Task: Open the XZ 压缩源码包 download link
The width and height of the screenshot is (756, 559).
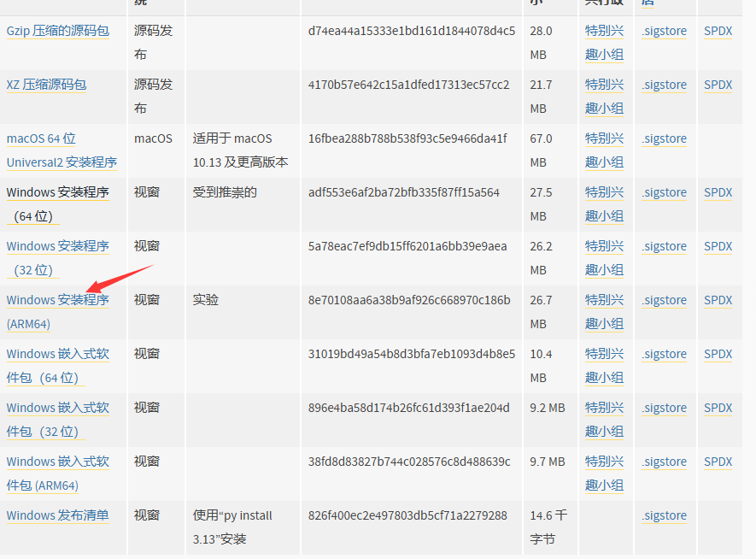Action: [46, 85]
